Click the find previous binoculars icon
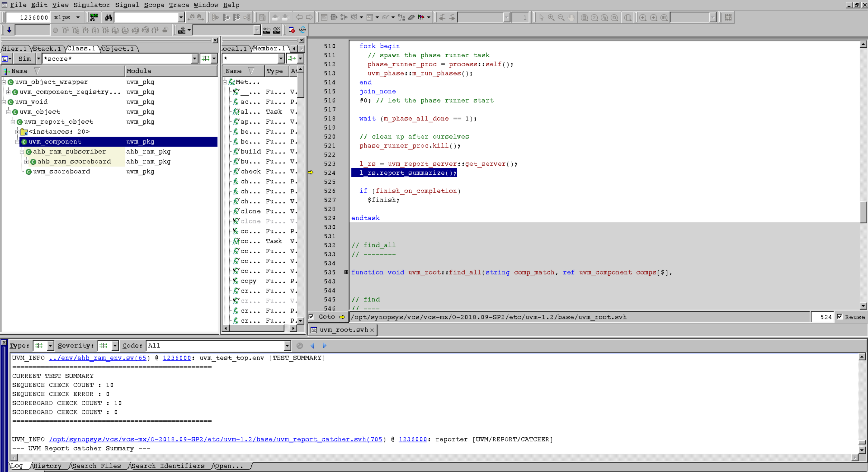The height and width of the screenshot is (472, 868). click(191, 17)
